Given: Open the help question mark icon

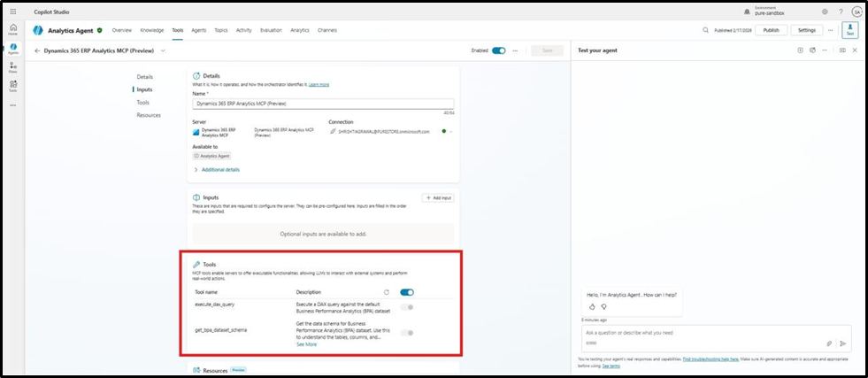Looking at the screenshot, I should 841,12.
